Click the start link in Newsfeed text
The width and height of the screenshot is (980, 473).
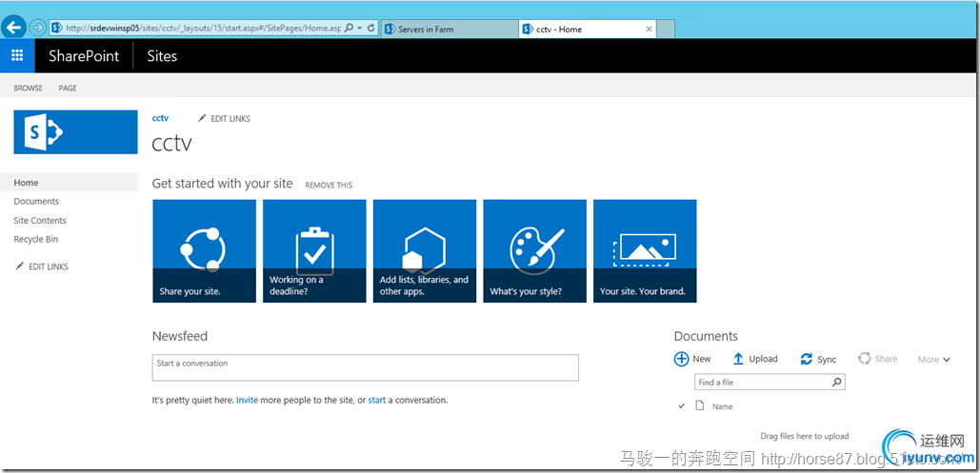click(377, 400)
